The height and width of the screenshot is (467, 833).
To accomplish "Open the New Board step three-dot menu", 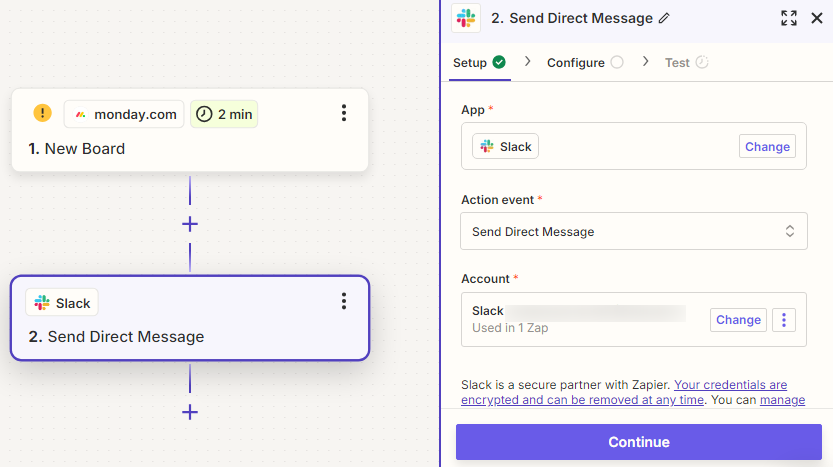I will 344,113.
